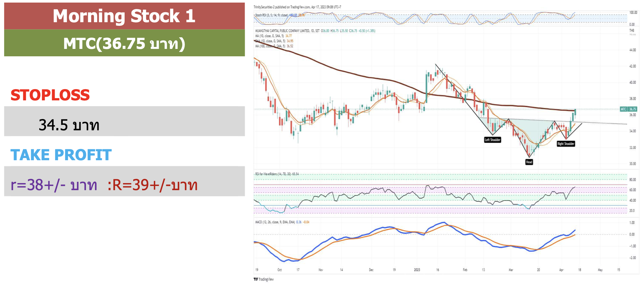Screen dimensions: 644x287
Task: Click the 44.00 price axis label
Action: tap(633, 50)
